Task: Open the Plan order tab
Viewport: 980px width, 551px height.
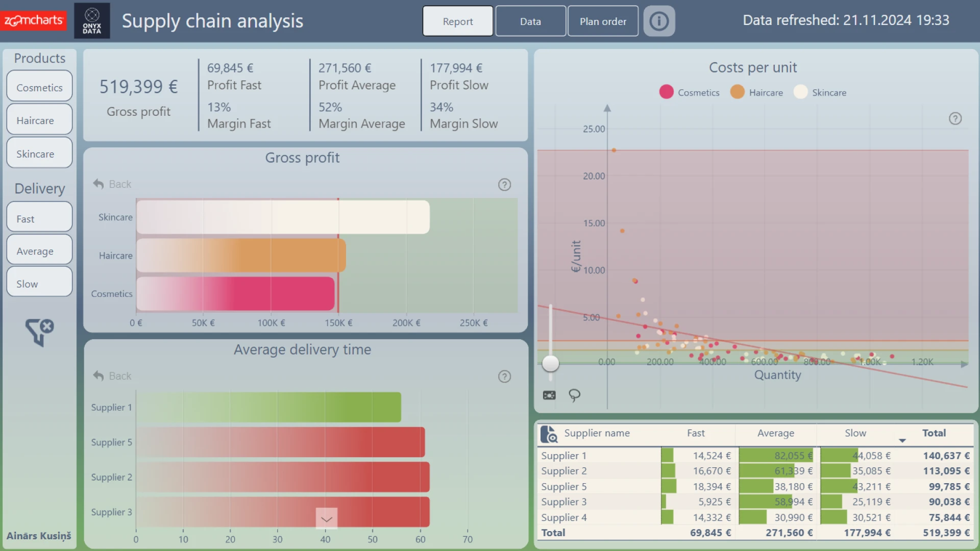Action: coord(603,21)
